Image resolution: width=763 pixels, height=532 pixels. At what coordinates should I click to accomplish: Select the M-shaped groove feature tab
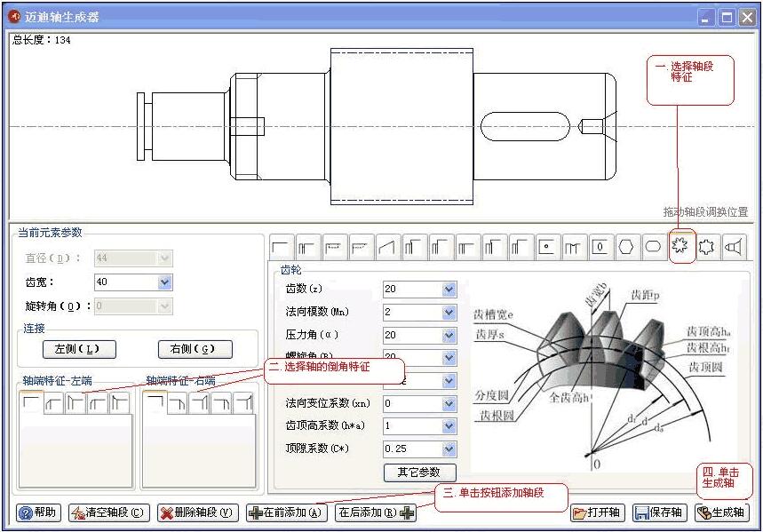coord(573,248)
